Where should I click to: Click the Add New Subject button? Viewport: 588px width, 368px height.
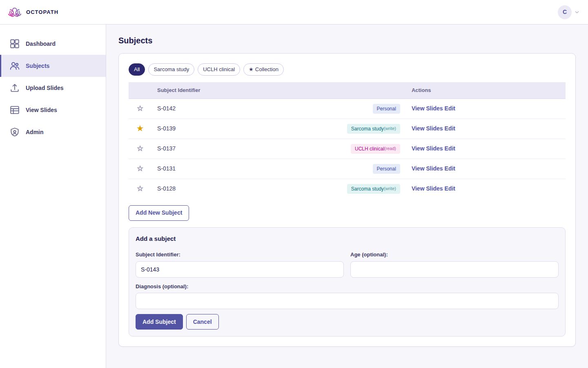coord(159,213)
